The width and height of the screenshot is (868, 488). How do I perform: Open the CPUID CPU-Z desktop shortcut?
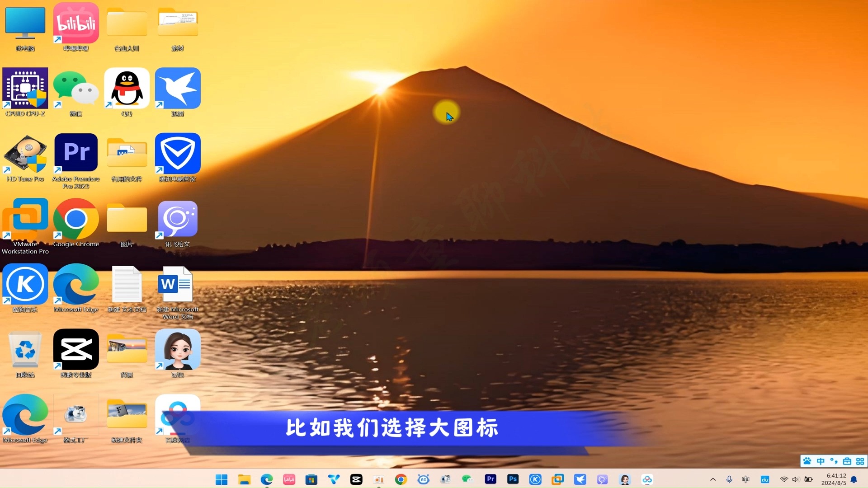click(x=25, y=89)
